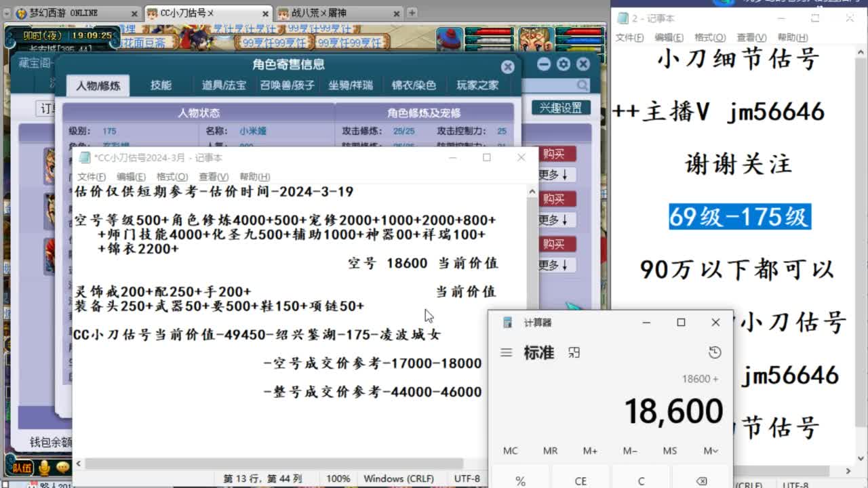Click the Calculator backspace key
868x488 pixels.
pyautogui.click(x=701, y=481)
